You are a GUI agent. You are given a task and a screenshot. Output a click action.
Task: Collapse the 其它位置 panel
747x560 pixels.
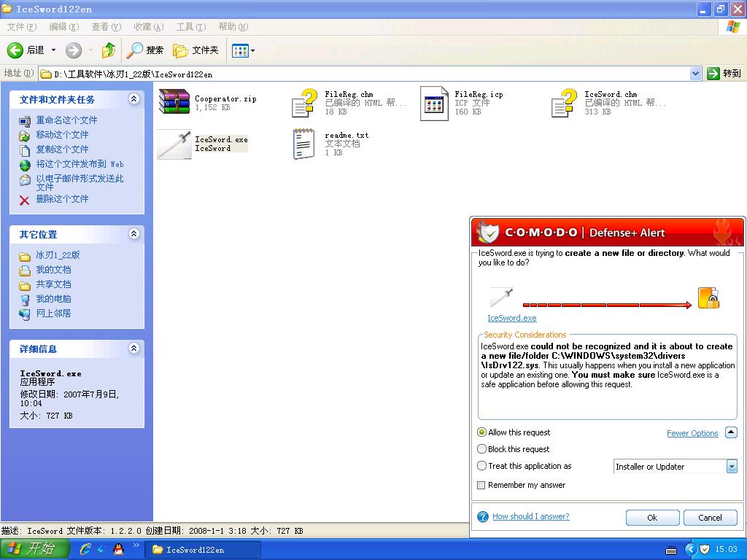point(134,233)
